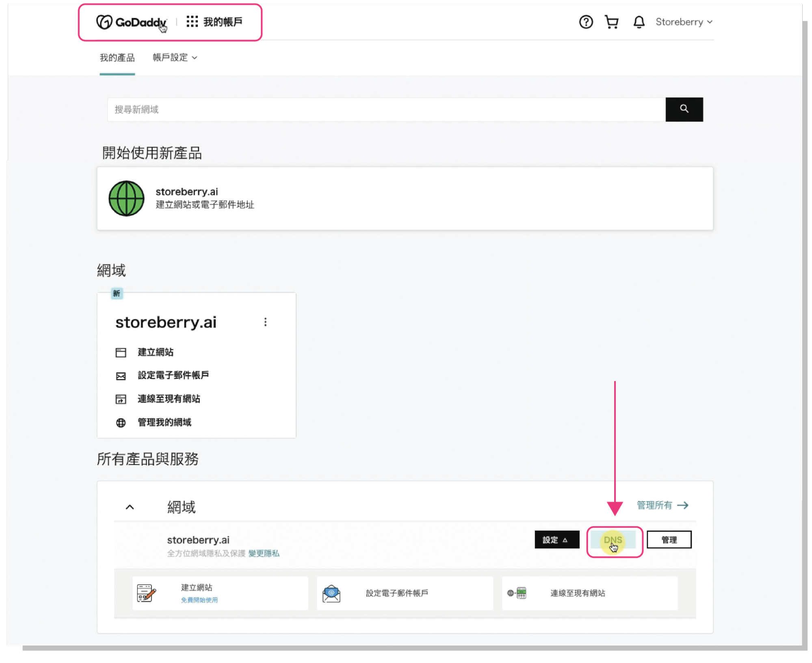This screenshot has width=812, height=663.
Task: Click the DNS button
Action: [x=613, y=540]
